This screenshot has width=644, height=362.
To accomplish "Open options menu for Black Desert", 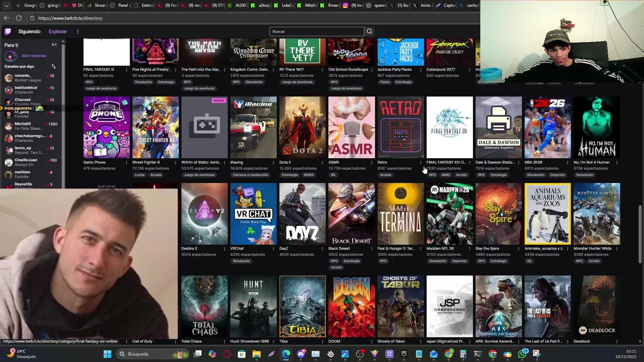I will [372, 248].
